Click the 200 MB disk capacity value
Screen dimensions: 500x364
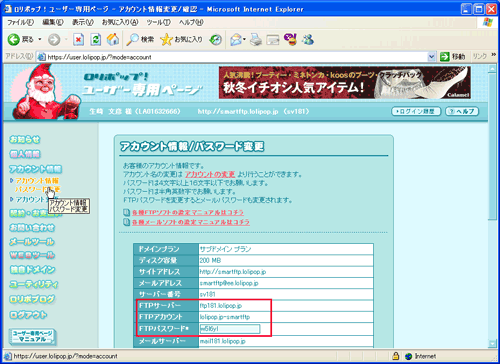click(x=210, y=260)
